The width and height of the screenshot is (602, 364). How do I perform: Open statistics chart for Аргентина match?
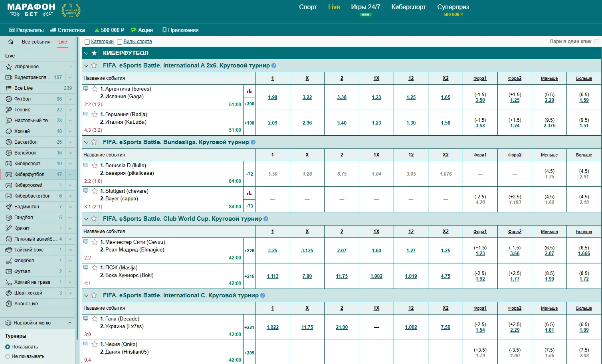(x=249, y=91)
